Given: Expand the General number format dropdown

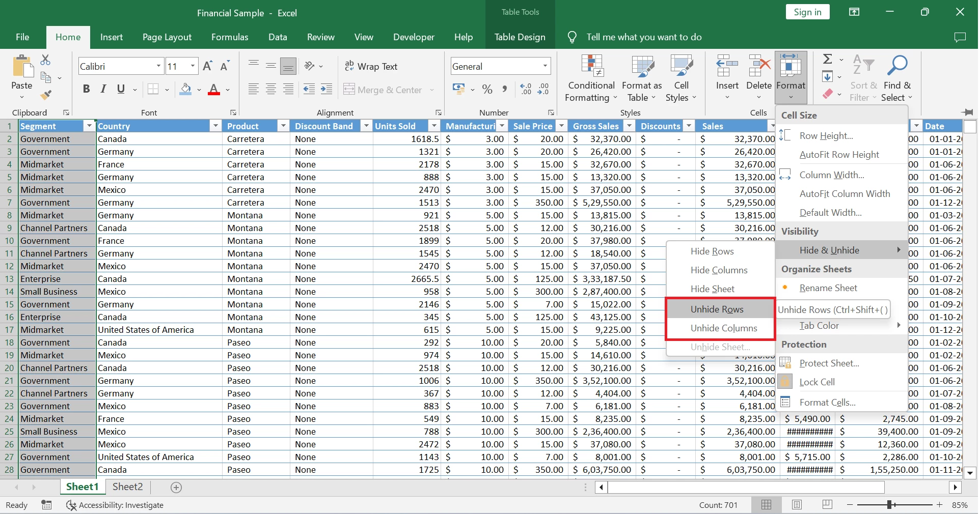Looking at the screenshot, I should point(545,66).
